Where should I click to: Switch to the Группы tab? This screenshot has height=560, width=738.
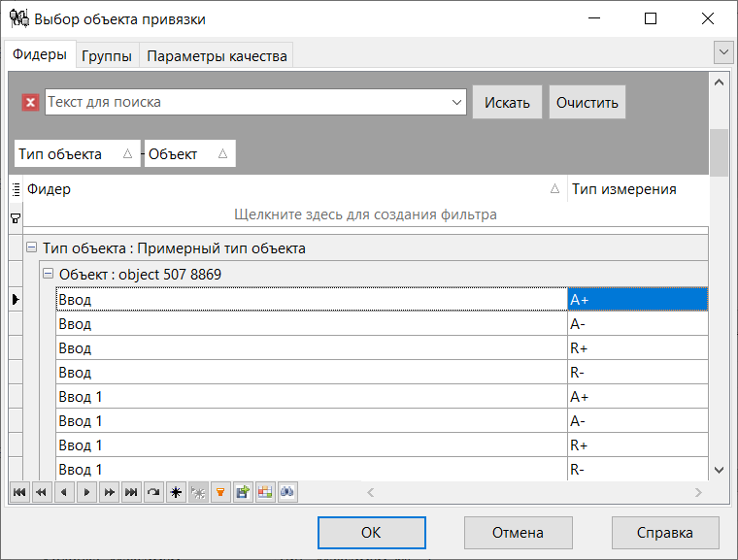pos(107,56)
